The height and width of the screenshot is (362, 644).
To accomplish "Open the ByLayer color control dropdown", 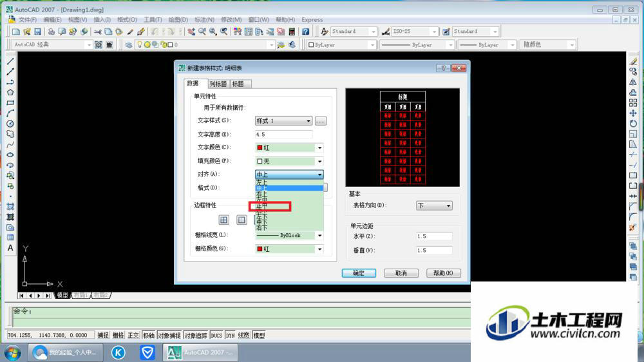I will pos(342,45).
